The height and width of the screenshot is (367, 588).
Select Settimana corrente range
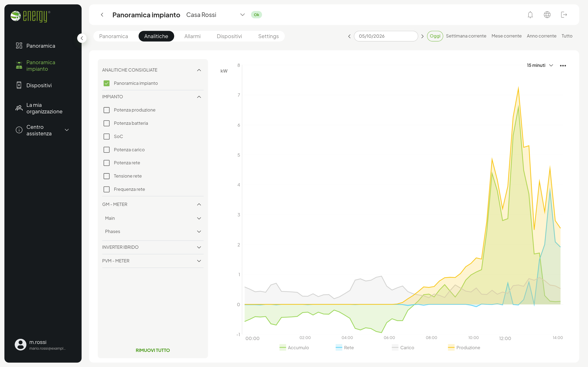466,36
